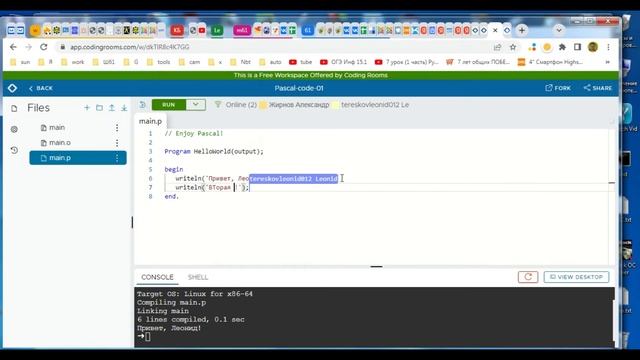Viewport: 640px width, 360px height.
Task: Click the browser back arrow
Action: point(13,47)
